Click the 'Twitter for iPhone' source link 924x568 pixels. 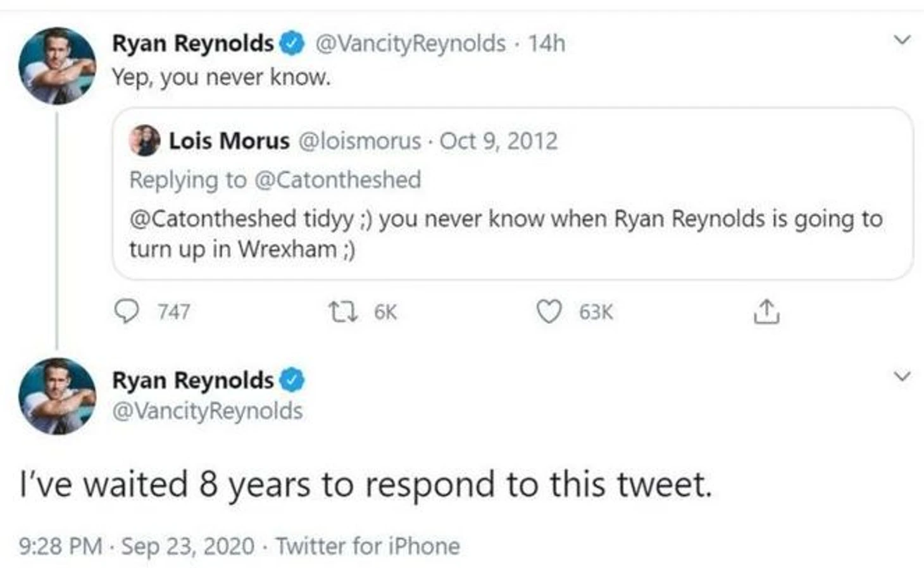click(368, 546)
